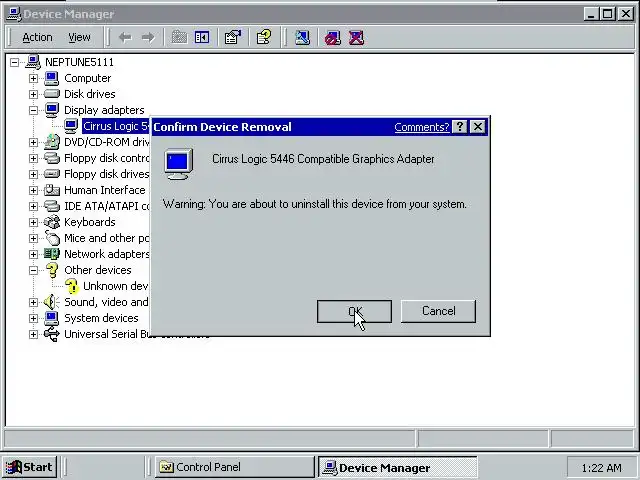Click the Cirrus Logic adapter icon in tree

tap(71, 126)
